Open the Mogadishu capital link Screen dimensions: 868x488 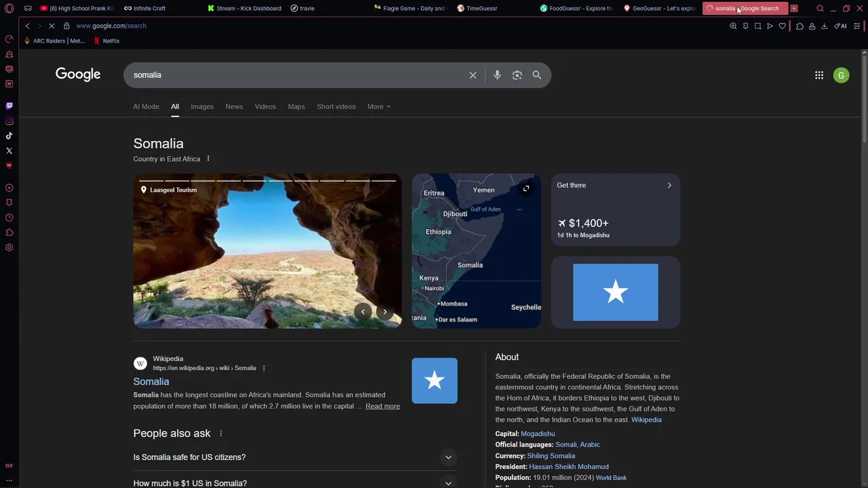(x=538, y=434)
